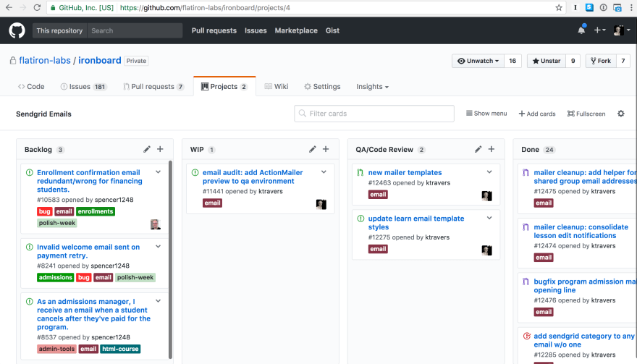Viewport: 637px width, 364px height.
Task: Click assignee avatar on email audit card
Action: point(321,204)
